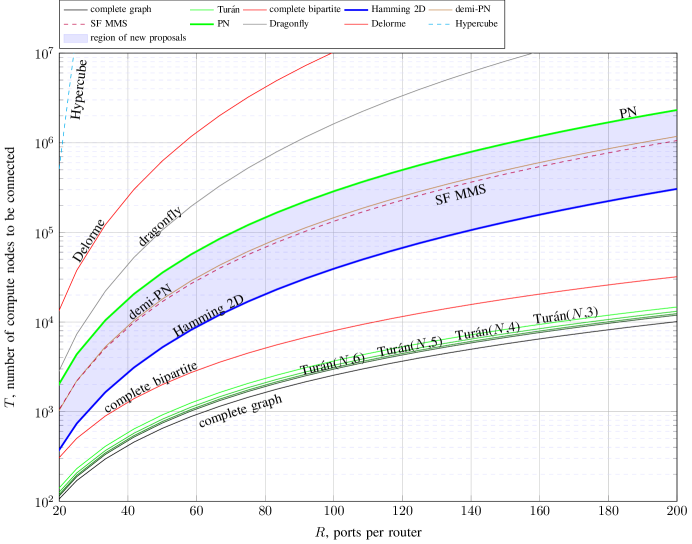Click the 'Dragonfly' legend entry

276,24
